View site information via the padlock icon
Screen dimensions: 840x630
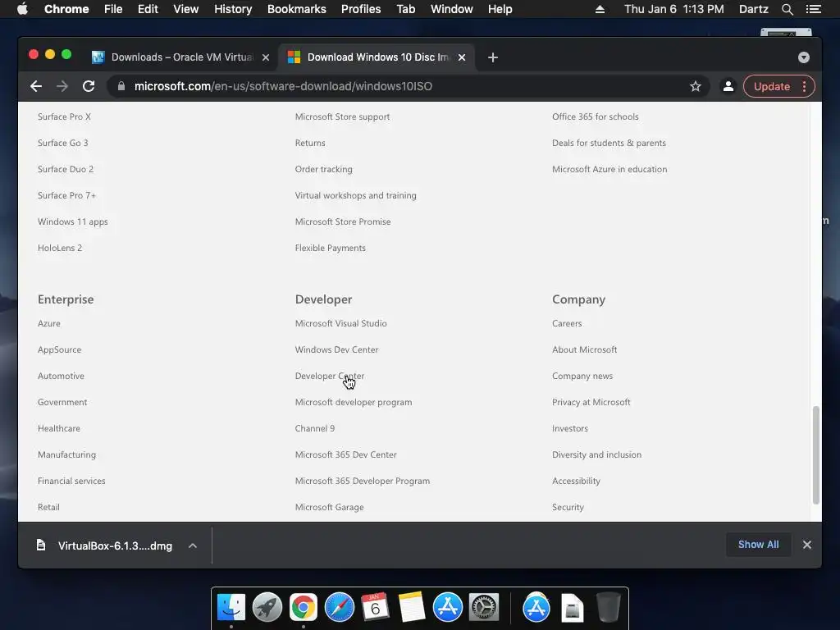pos(121,86)
